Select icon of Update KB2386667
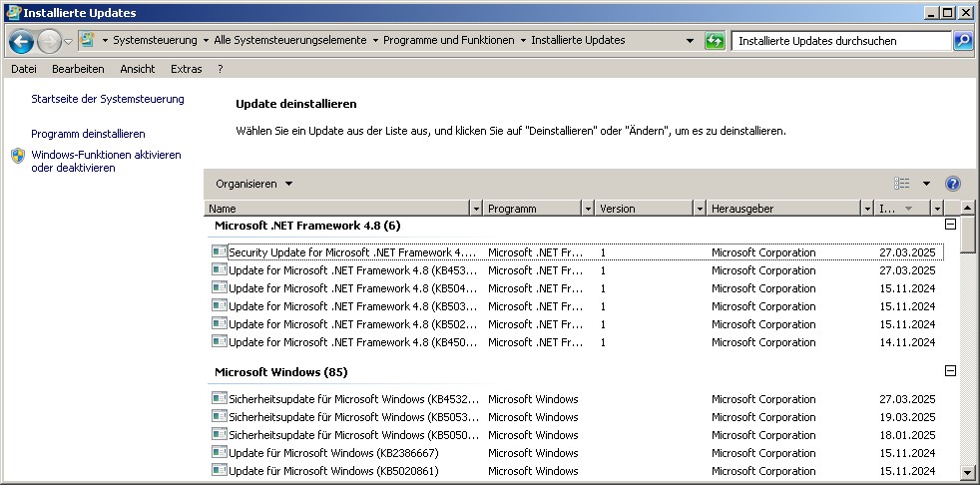Image resolution: width=980 pixels, height=485 pixels. (219, 452)
